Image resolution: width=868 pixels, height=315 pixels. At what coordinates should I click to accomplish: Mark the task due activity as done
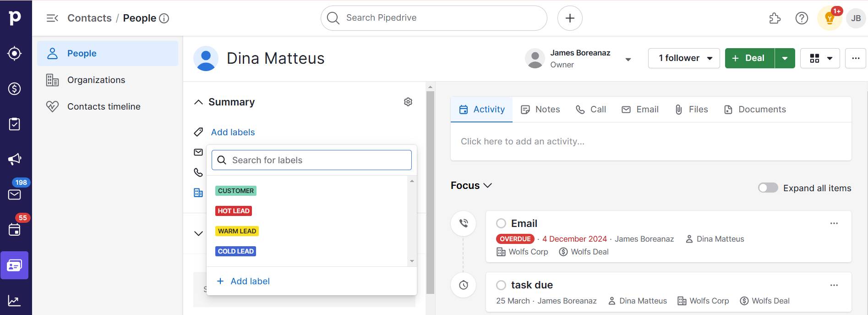tap(501, 285)
